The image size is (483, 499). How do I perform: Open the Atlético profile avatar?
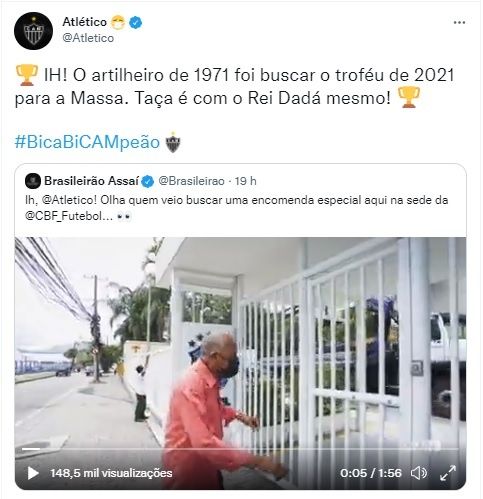(33, 31)
